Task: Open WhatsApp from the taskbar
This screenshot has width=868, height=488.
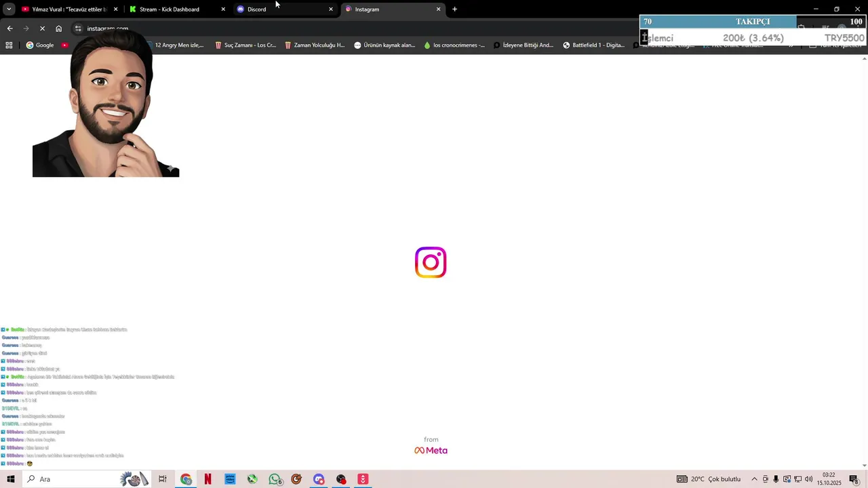Action: (275, 479)
